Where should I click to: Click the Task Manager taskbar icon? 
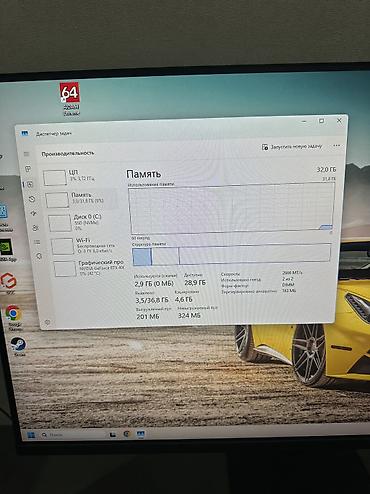click(141, 434)
